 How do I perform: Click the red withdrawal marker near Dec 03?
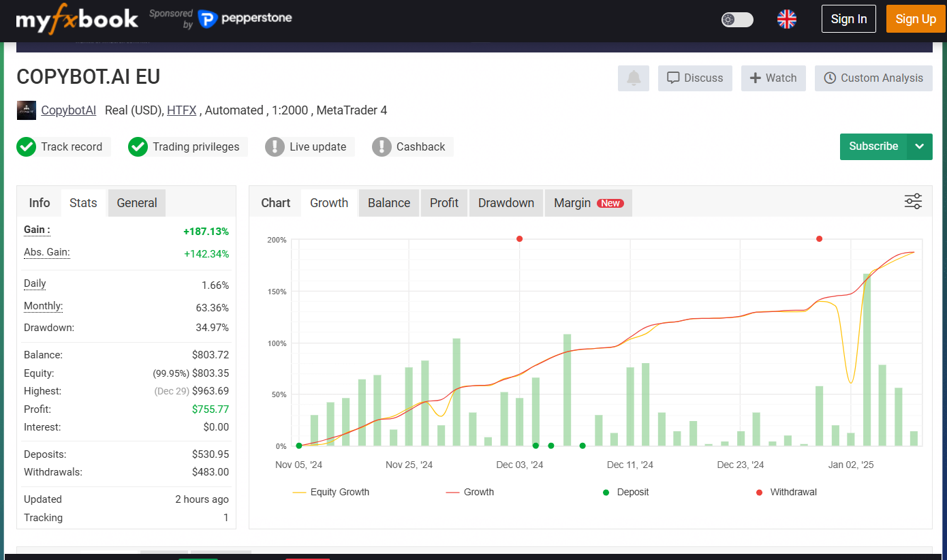[x=519, y=238]
